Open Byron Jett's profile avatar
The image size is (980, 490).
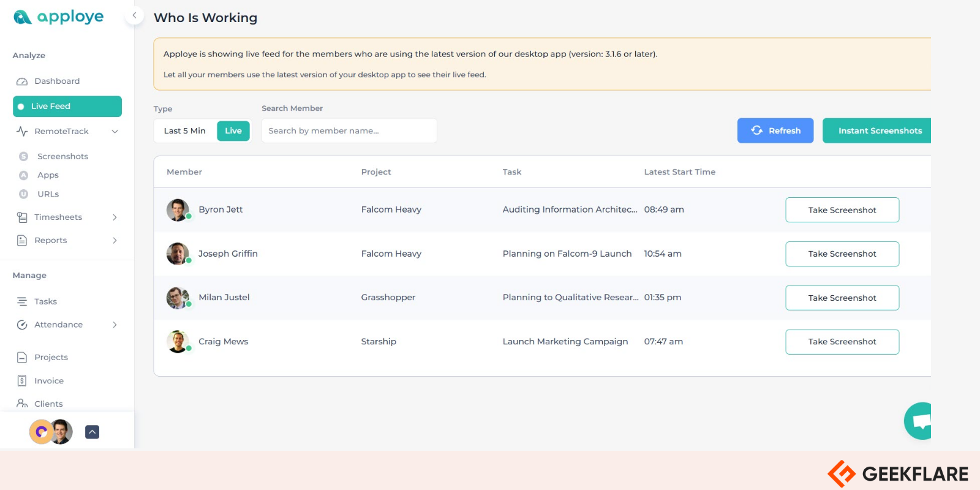pyautogui.click(x=178, y=209)
